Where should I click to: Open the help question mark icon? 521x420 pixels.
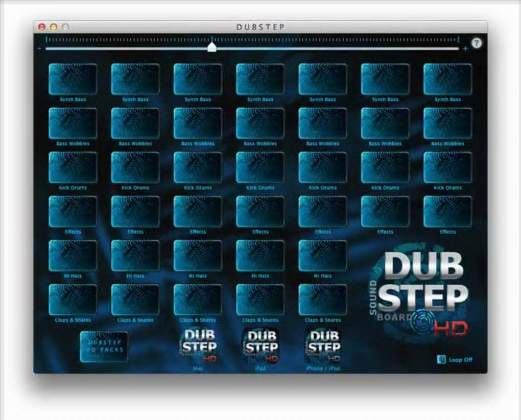tap(477, 43)
